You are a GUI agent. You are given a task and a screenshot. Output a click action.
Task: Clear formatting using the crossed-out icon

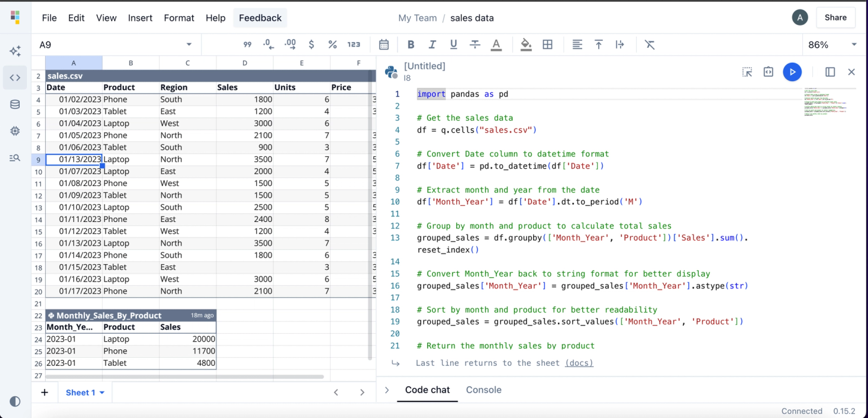[x=649, y=44]
